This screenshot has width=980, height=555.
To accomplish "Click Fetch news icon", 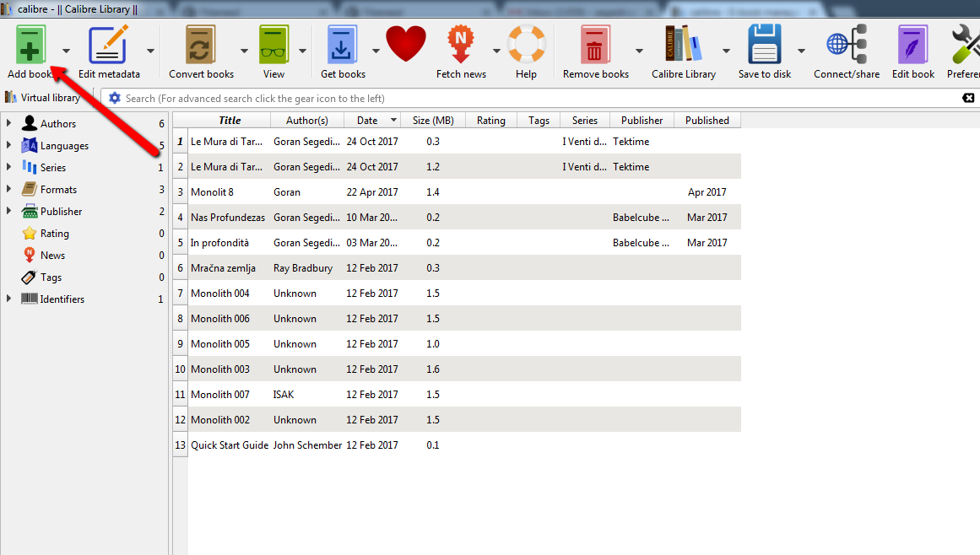I will (x=461, y=45).
